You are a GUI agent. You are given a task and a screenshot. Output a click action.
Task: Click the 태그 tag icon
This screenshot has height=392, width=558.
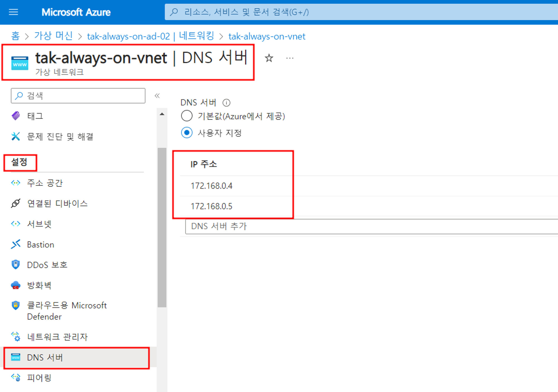click(x=16, y=116)
